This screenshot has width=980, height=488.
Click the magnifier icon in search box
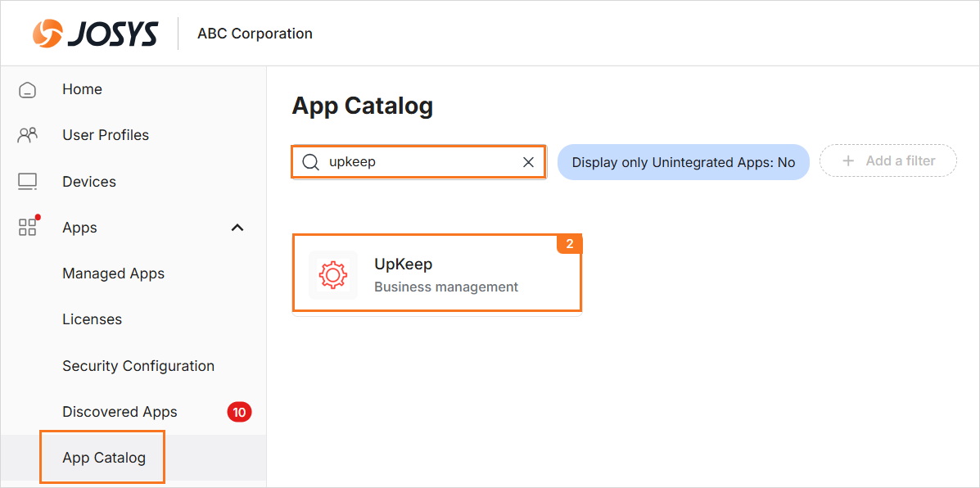point(310,162)
